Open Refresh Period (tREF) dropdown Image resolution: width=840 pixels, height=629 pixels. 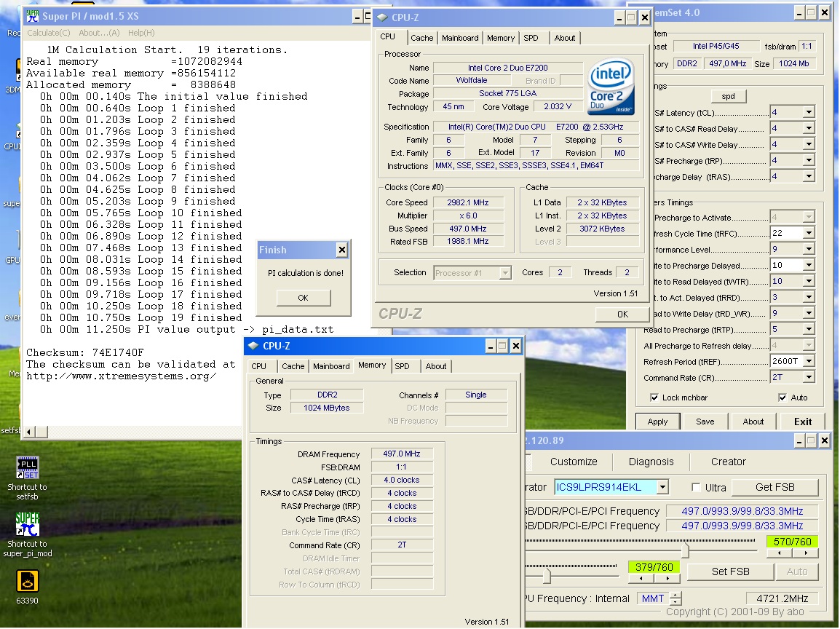point(809,361)
